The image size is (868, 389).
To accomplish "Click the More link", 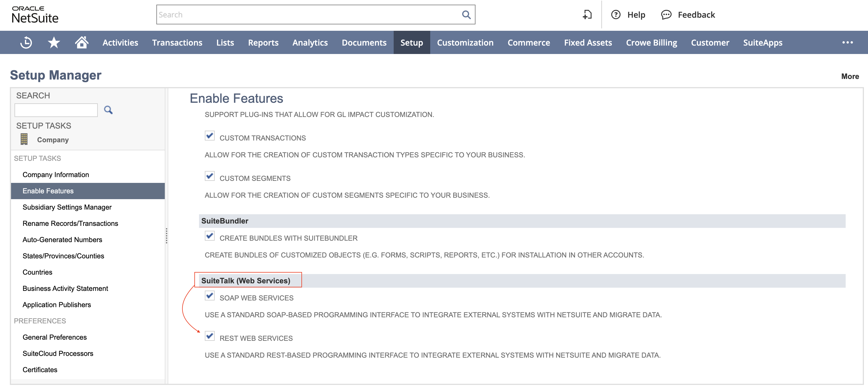I will coord(850,76).
